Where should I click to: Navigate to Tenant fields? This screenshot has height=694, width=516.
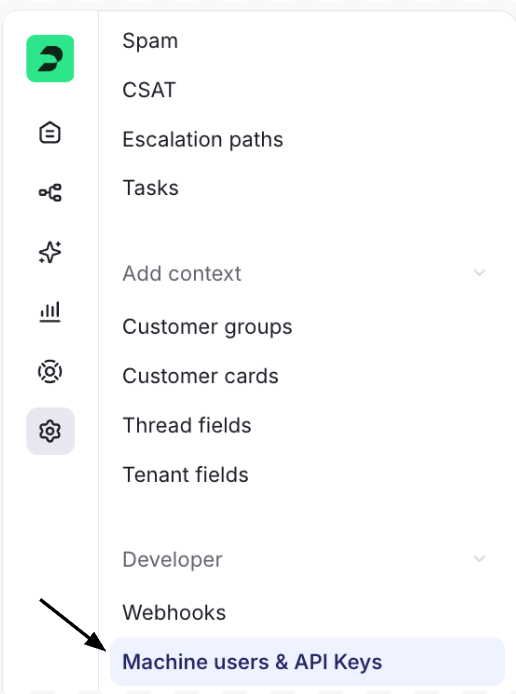tap(185, 475)
